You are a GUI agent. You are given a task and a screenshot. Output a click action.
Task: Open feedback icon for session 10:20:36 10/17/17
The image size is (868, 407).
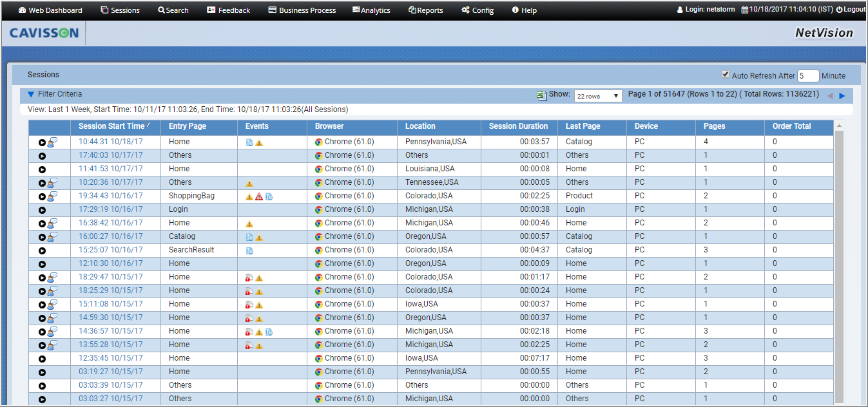[52, 182]
